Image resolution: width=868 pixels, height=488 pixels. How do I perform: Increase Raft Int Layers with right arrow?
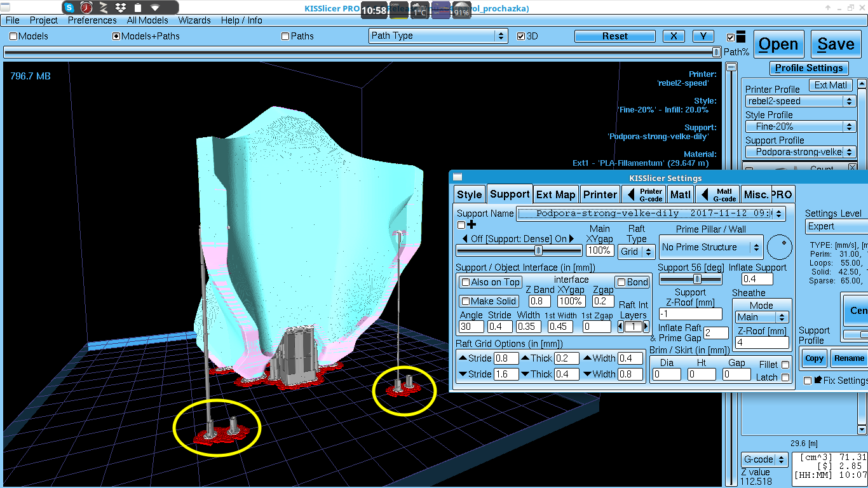coord(646,327)
